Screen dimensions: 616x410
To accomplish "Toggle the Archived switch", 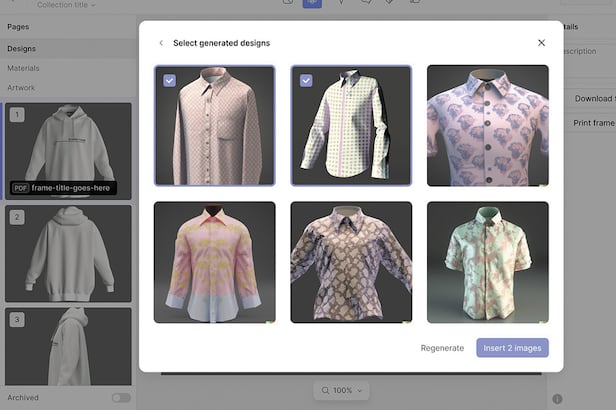I will point(121,397).
